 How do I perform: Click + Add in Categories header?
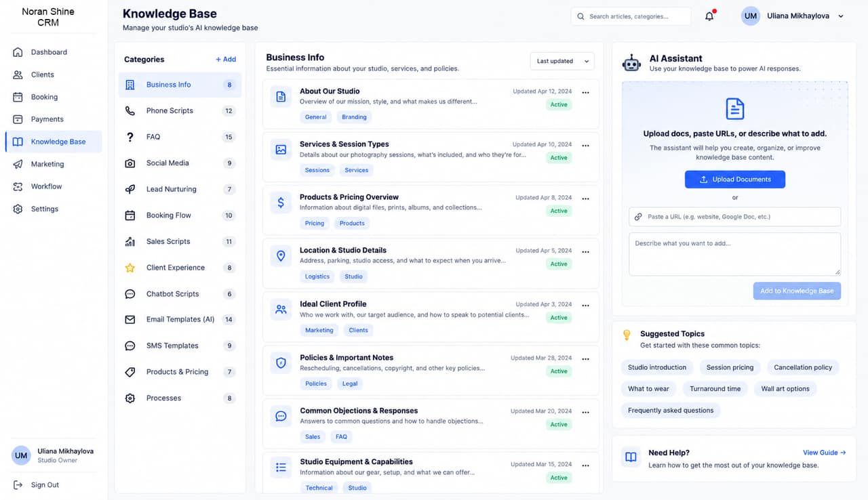click(x=226, y=60)
